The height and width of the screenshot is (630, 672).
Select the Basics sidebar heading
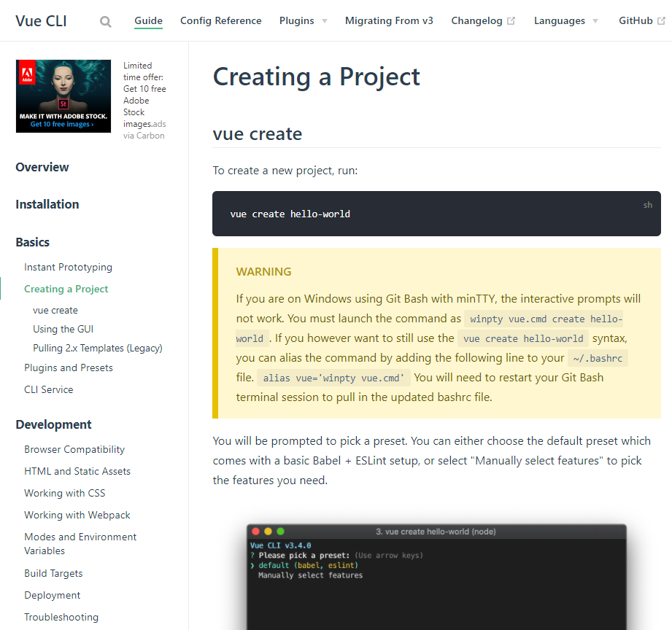pos(33,242)
